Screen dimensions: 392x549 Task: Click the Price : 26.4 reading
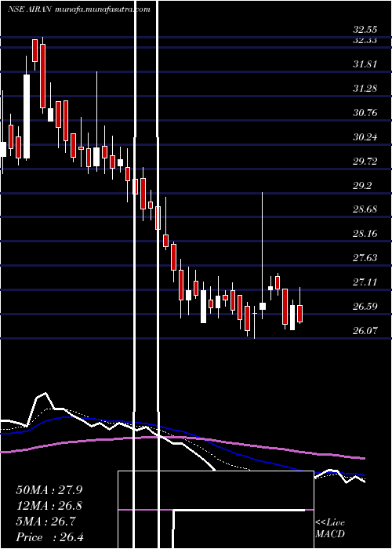[x=49, y=537]
